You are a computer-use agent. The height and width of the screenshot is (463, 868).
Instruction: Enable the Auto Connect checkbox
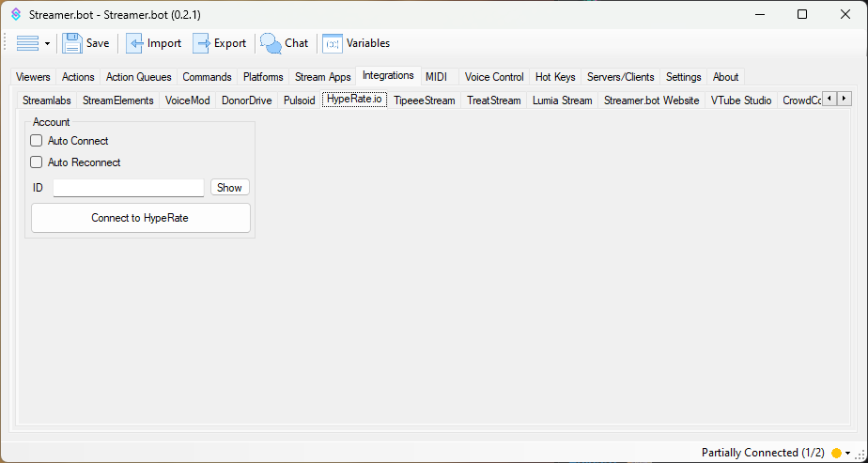click(x=37, y=141)
